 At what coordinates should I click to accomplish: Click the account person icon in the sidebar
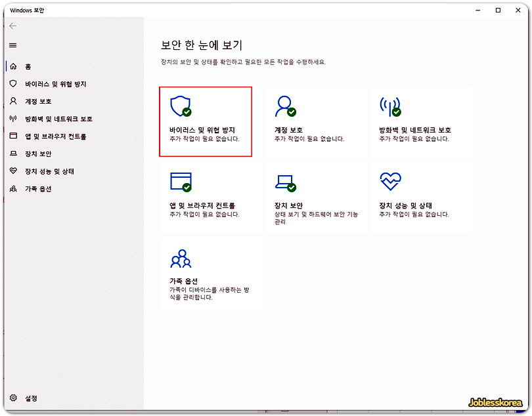[13, 100]
